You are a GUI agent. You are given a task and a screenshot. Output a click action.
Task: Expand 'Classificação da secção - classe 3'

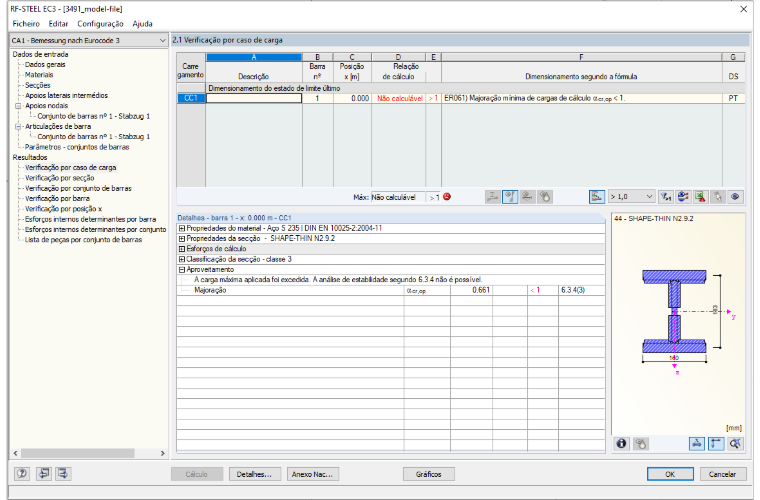[182, 259]
